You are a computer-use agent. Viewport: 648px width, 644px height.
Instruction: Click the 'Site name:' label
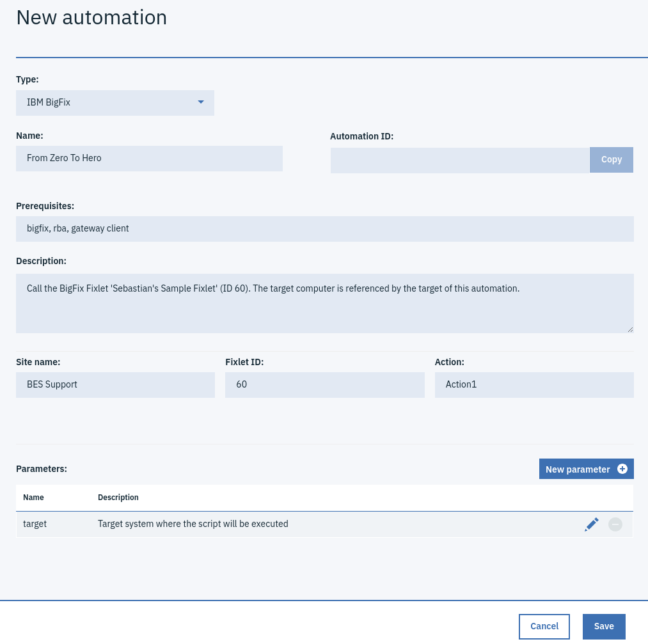coord(38,362)
